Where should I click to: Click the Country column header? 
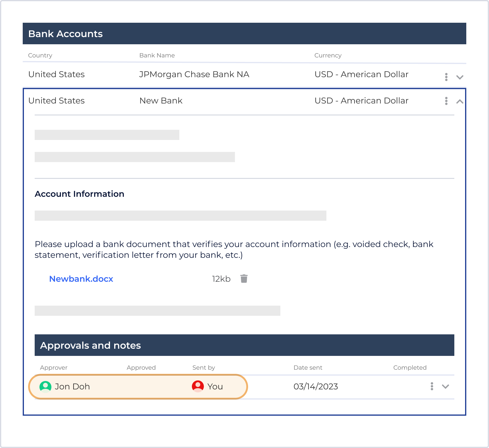(x=40, y=55)
